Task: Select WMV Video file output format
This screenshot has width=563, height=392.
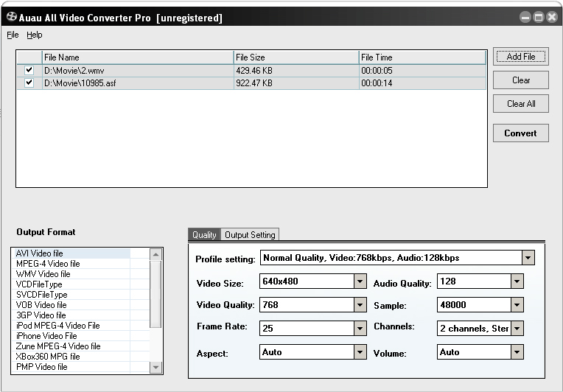Action: click(71, 274)
